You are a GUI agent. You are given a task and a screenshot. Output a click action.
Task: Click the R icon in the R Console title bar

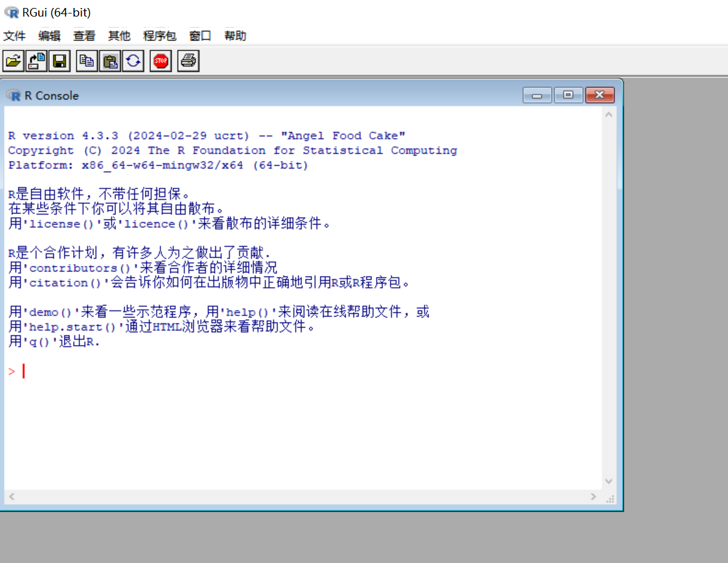[14, 96]
